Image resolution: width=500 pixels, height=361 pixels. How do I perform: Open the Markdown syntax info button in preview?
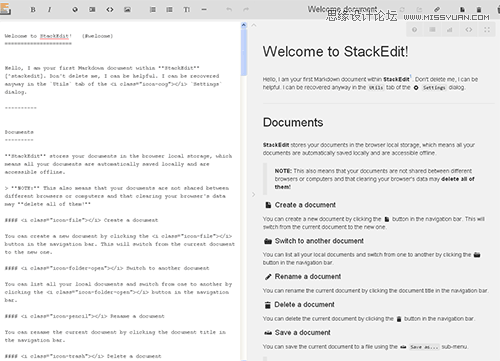pyautogui.click(x=414, y=30)
